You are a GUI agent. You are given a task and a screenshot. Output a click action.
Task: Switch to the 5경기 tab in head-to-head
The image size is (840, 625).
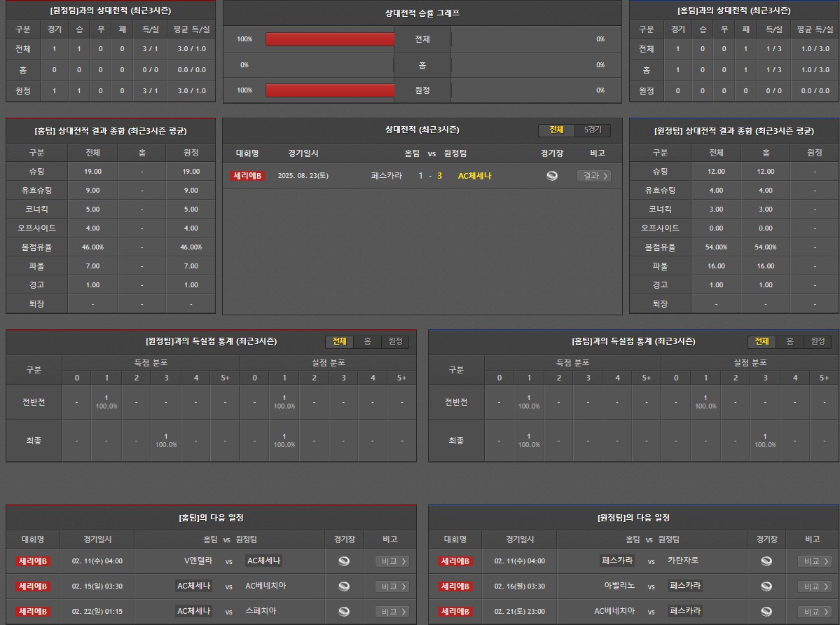coord(593,130)
